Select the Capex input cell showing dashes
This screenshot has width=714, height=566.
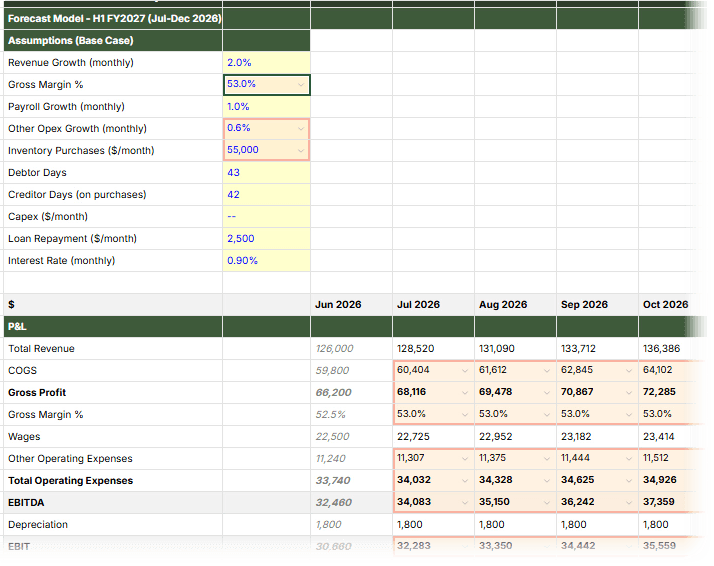tap(266, 217)
